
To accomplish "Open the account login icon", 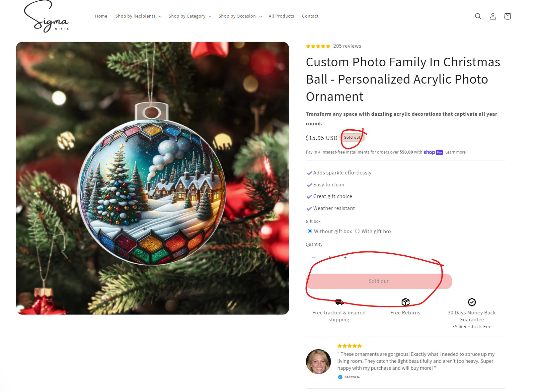I will [x=493, y=16].
